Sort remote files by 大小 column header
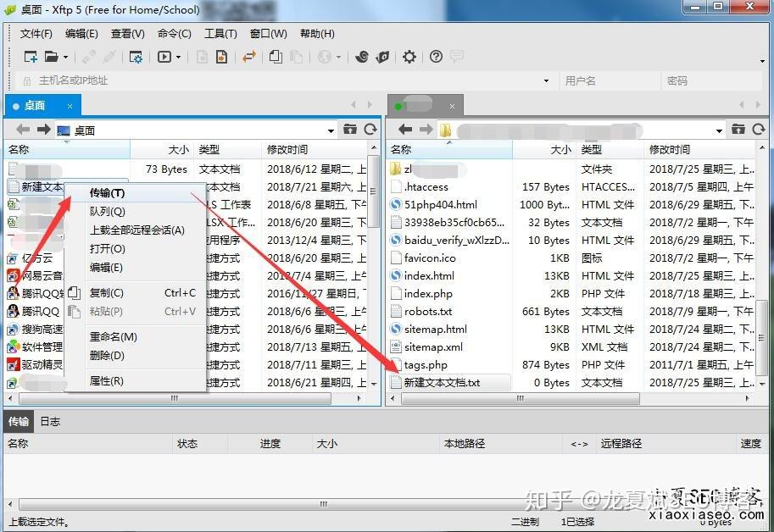Screen dimensions: 774x532 [x=544, y=149]
